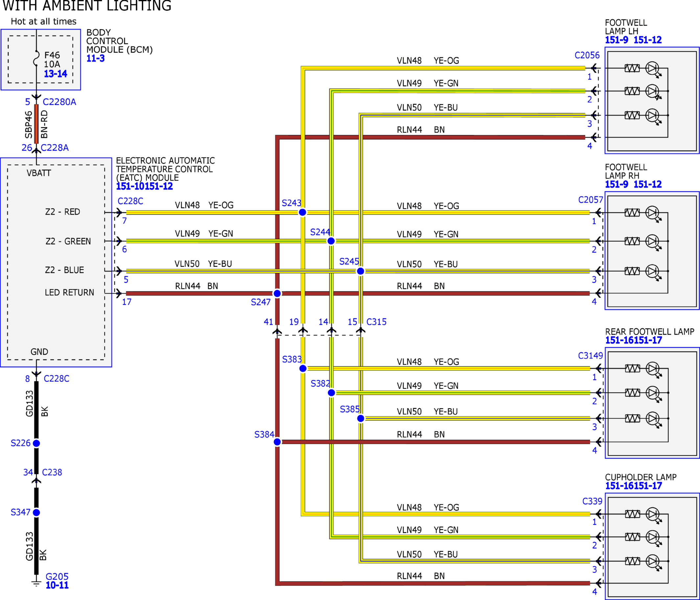
Task: Follow ground link 10-11
Action: [57, 585]
